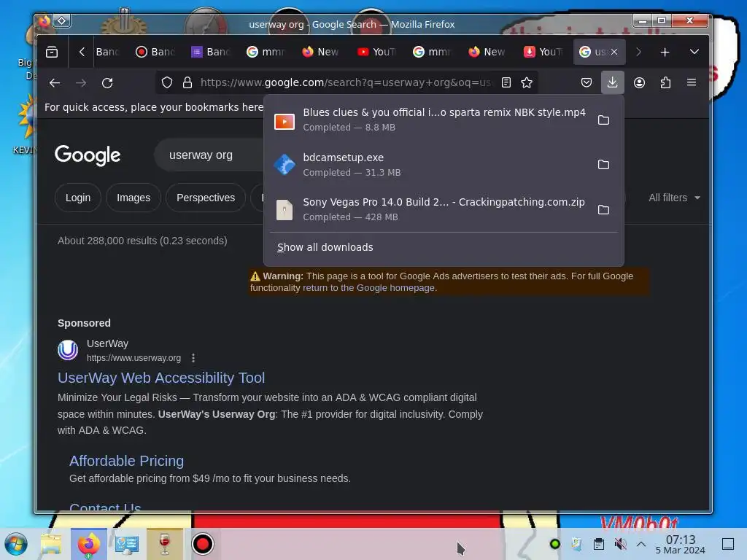747x560 pixels.
Task: Open ad options three-dot menu for UserWay
Action: click(x=193, y=358)
